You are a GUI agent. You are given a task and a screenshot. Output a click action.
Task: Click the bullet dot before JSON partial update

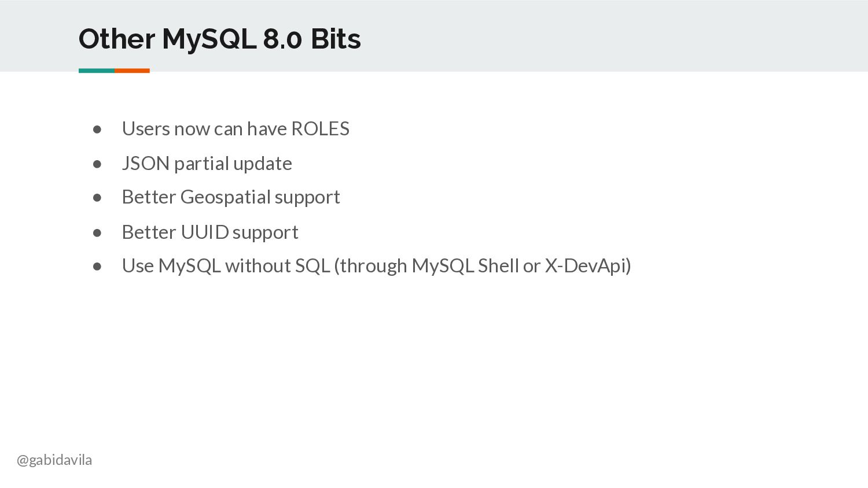point(97,164)
